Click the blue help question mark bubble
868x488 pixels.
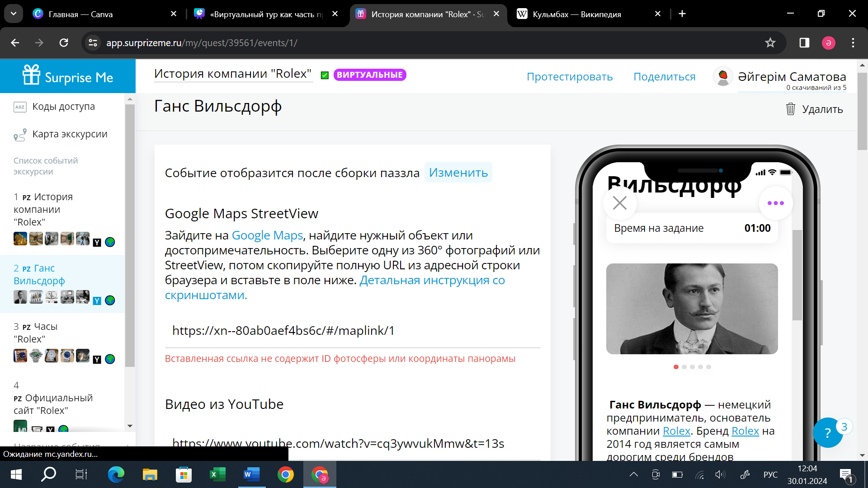(827, 433)
